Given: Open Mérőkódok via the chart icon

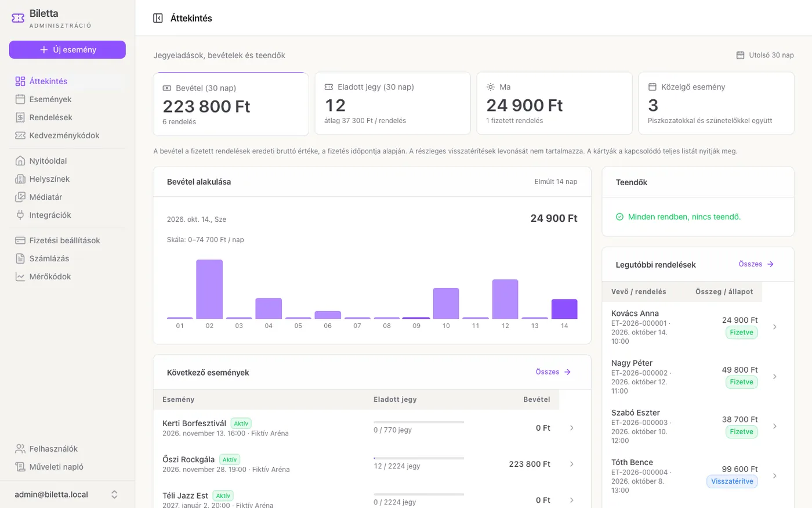Looking at the screenshot, I should pyautogui.click(x=20, y=276).
